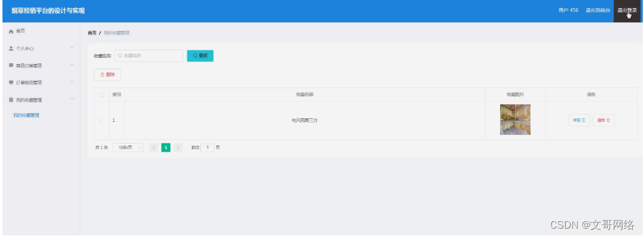Open the blue 我的收藏管理 submenu item
Viewport: 644px width, 236px height.
[27, 115]
